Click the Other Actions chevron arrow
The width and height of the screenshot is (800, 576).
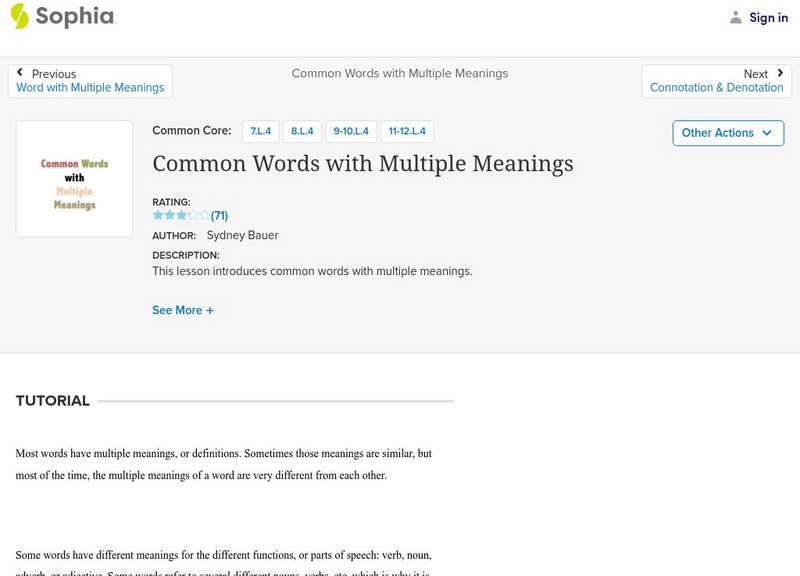pyautogui.click(x=767, y=133)
